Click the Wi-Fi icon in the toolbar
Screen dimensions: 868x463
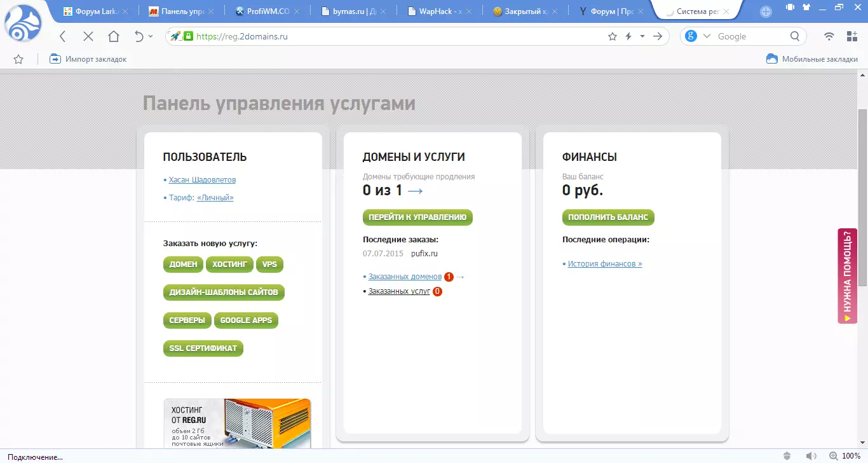tap(829, 36)
